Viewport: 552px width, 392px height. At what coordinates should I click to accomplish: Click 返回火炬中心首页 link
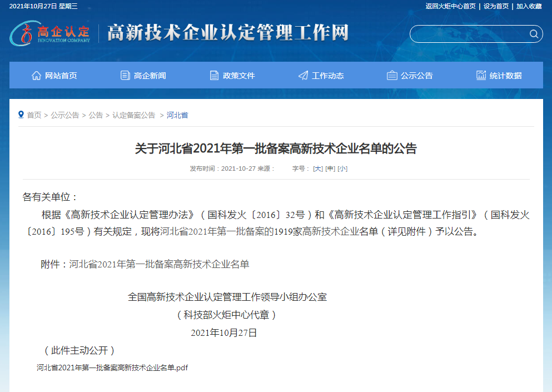pos(450,6)
